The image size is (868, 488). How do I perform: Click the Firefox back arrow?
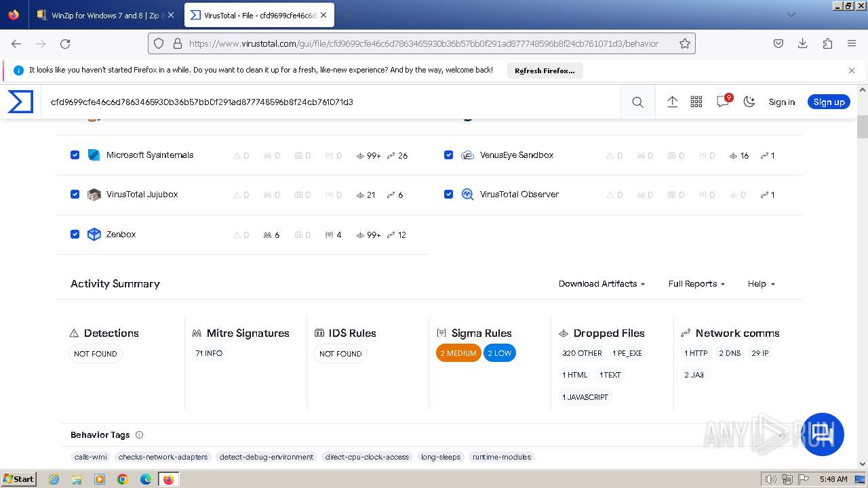tap(16, 43)
